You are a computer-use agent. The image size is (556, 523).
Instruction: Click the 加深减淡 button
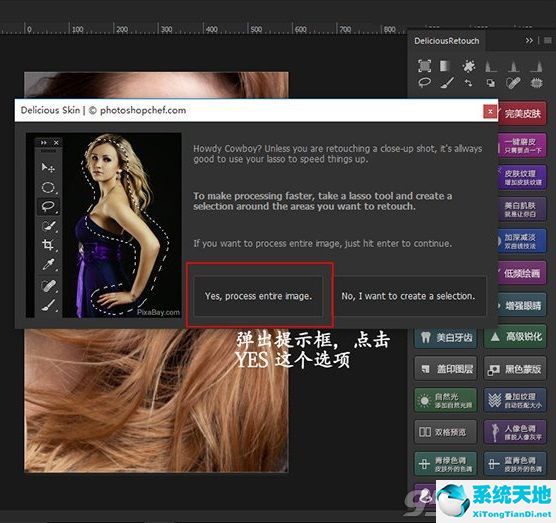(522, 241)
